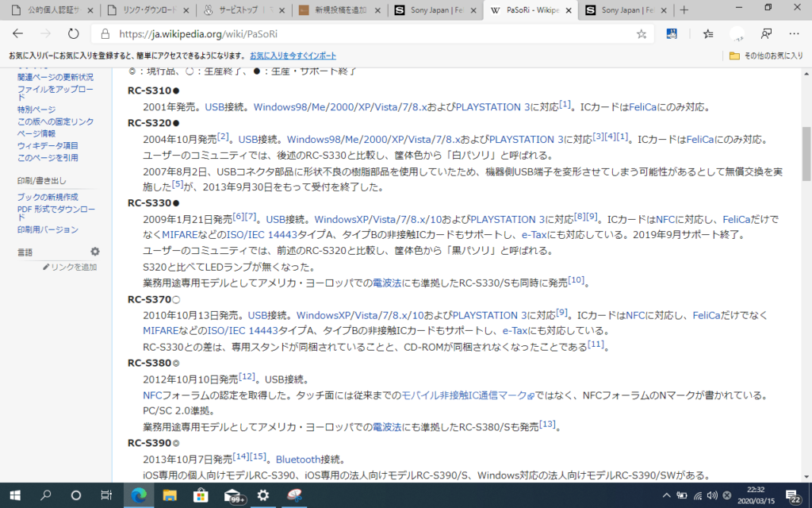Screen dimensions: 812x508
Task: Open File Explorer from the taskbar
Action: 170,495
